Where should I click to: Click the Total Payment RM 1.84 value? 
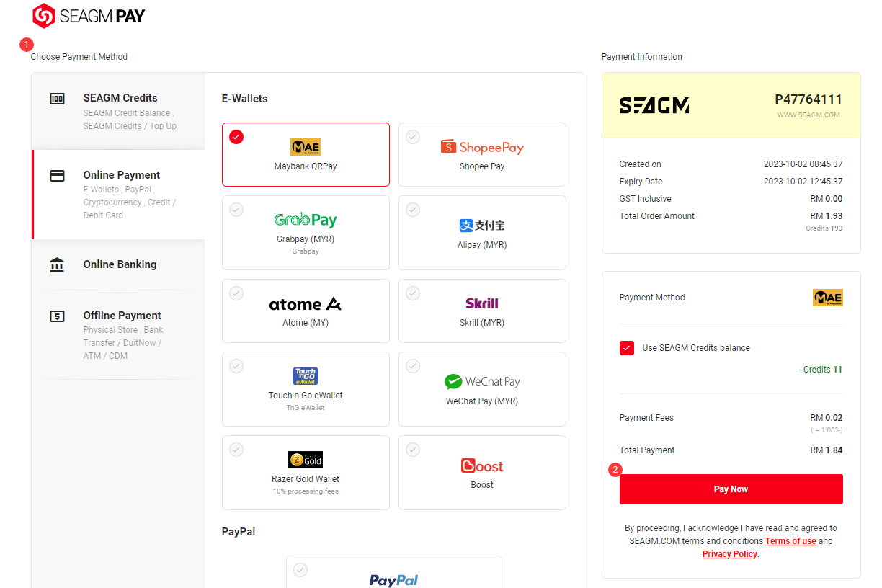[827, 450]
